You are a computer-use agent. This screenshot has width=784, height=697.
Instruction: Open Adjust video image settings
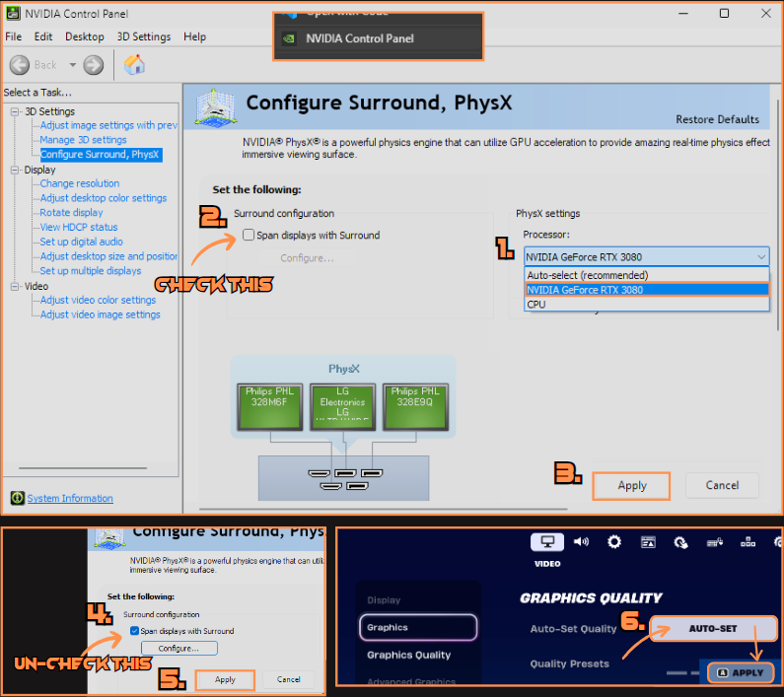click(100, 314)
